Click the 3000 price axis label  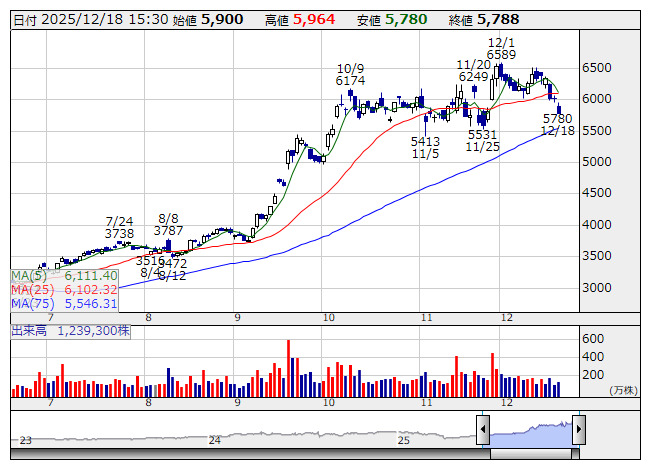pos(597,288)
